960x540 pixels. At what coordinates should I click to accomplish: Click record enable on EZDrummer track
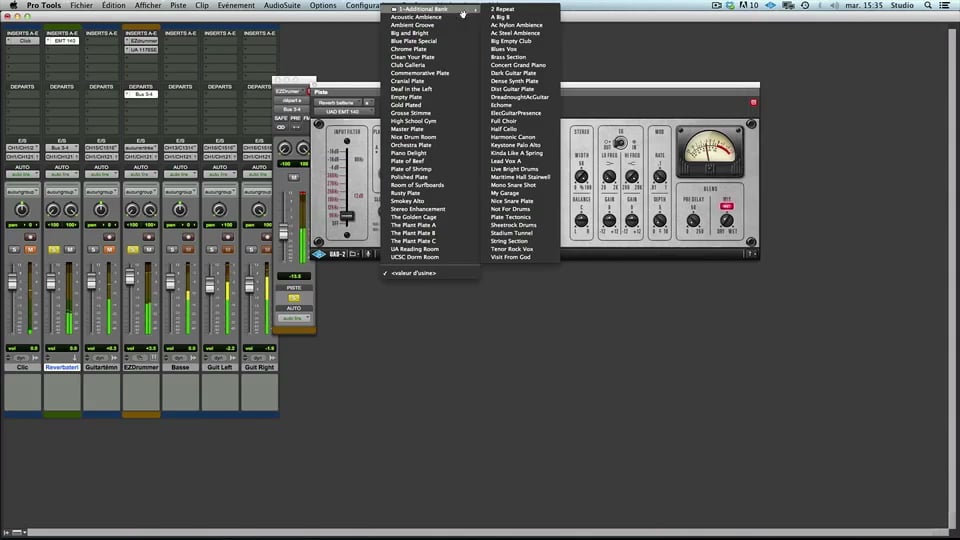[148, 237]
